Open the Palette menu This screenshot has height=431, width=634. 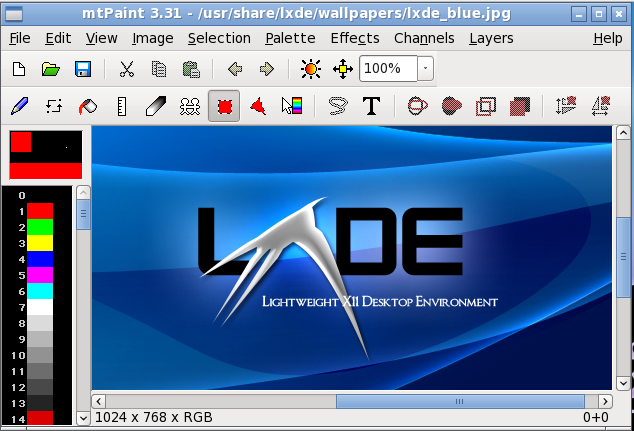coord(290,38)
